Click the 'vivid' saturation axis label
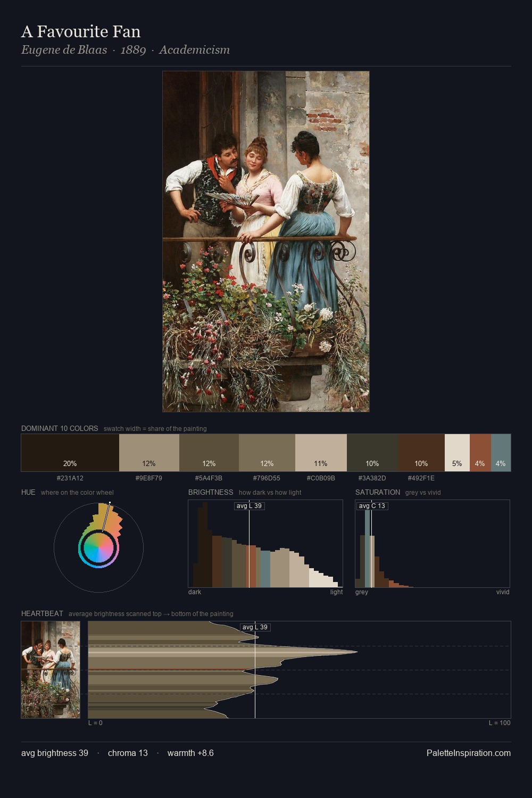 pos(503,592)
